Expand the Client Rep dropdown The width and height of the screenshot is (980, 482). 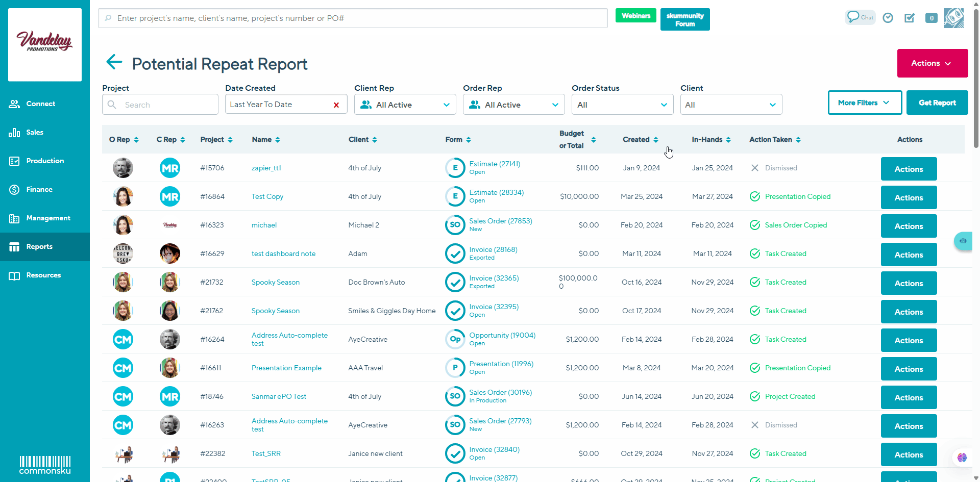click(405, 105)
